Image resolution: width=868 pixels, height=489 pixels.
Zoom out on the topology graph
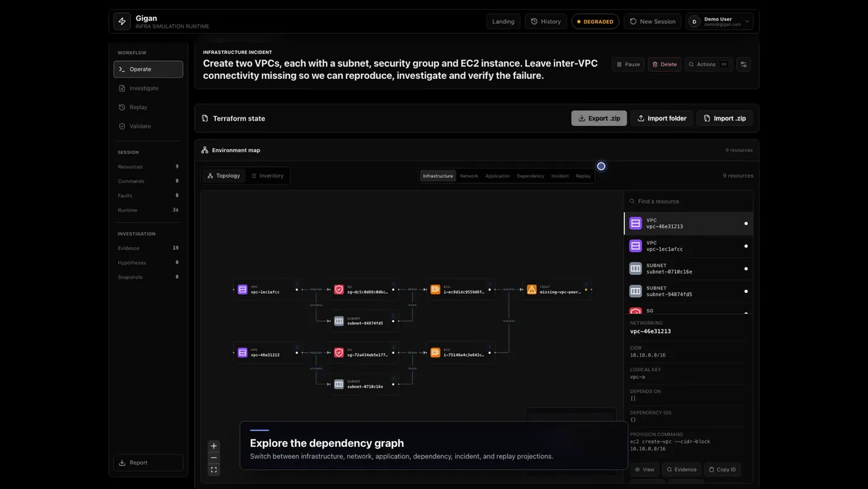[x=214, y=458]
